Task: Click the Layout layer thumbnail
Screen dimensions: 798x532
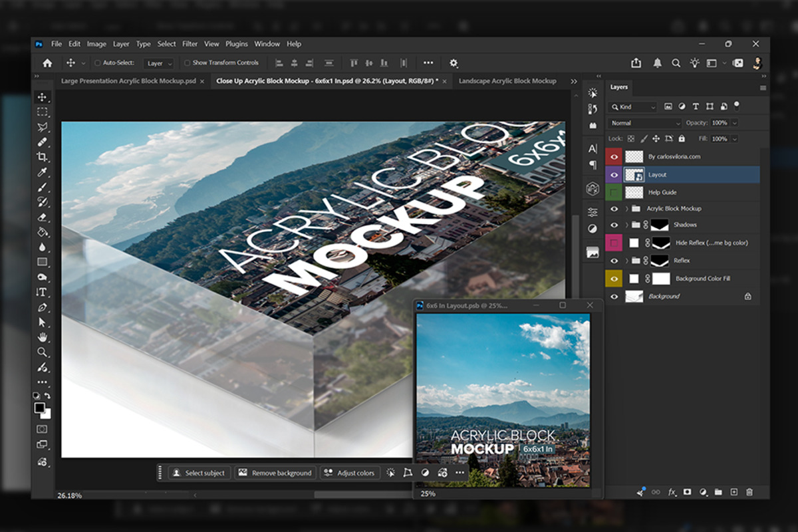Action: pyautogui.click(x=634, y=175)
